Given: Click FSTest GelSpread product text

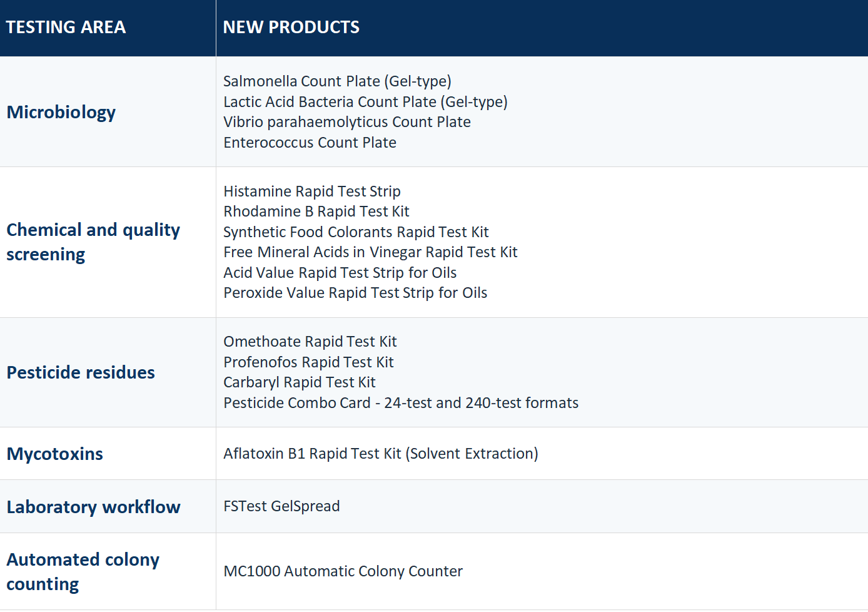Looking at the screenshot, I should [281, 506].
